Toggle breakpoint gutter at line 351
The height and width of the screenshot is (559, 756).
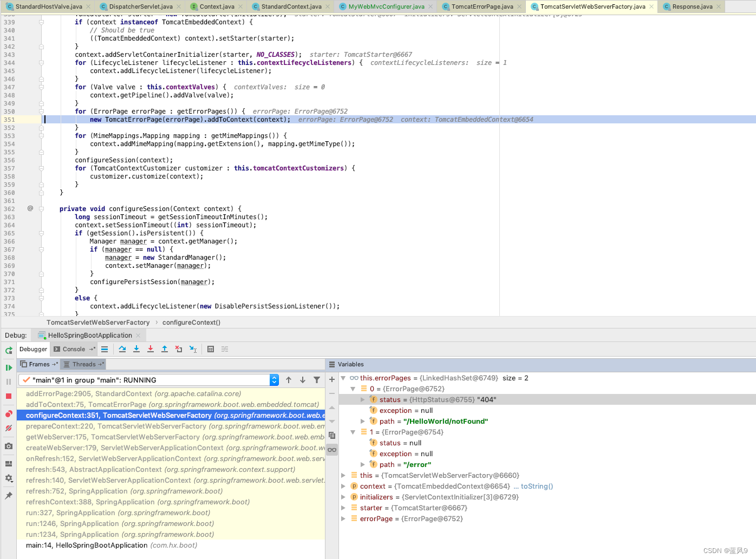click(x=30, y=120)
